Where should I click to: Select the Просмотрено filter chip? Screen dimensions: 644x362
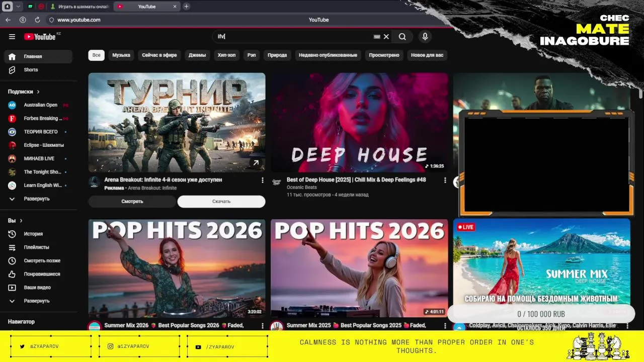(x=384, y=55)
